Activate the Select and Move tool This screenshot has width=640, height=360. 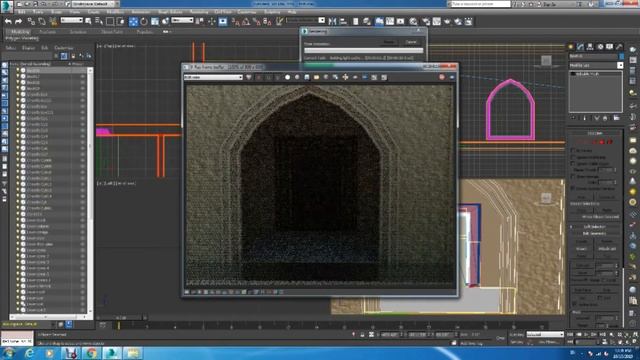(133, 21)
